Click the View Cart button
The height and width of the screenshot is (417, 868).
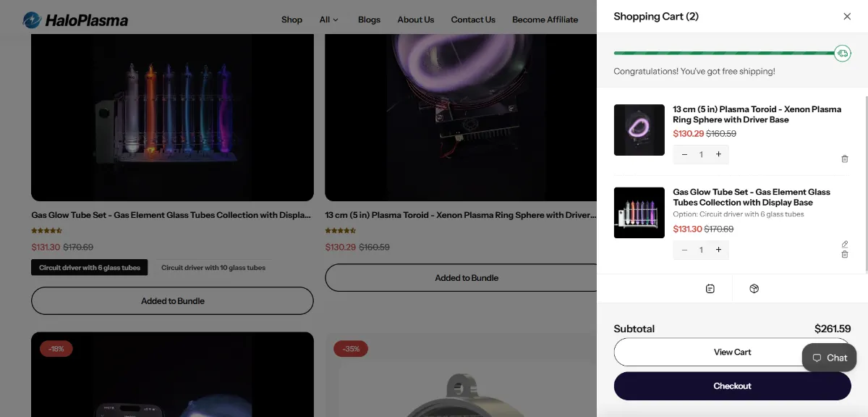[x=732, y=352]
